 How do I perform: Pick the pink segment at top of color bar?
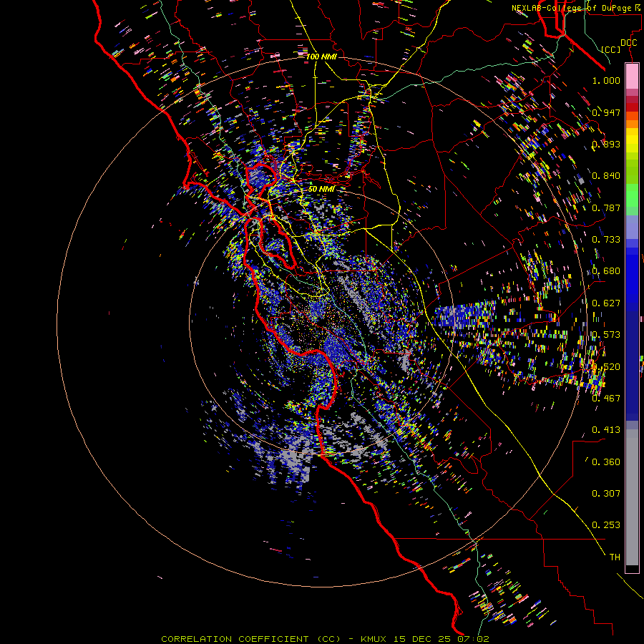632,76
